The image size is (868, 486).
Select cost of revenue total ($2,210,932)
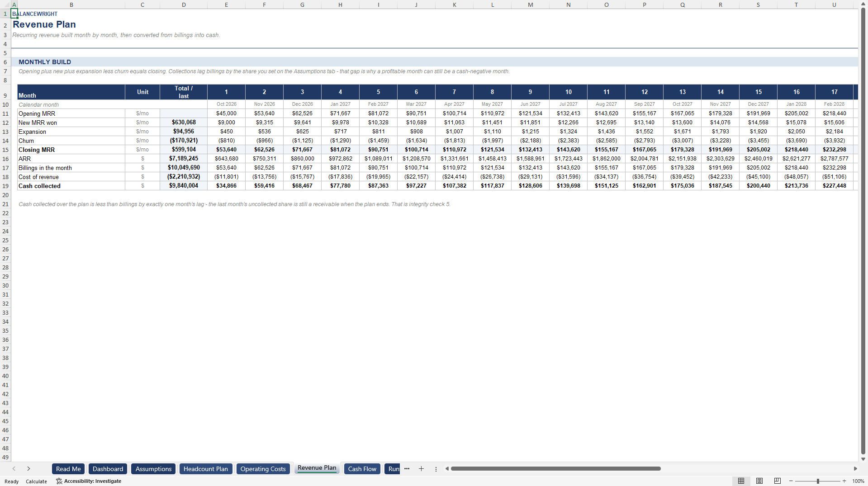(184, 177)
